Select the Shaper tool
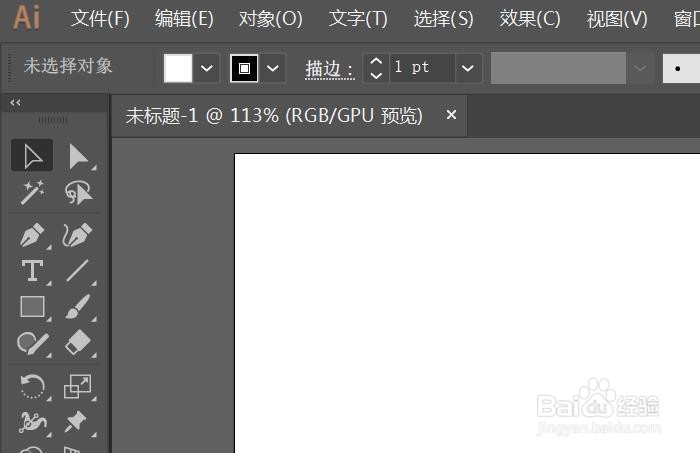This screenshot has height=453, width=700. coord(33,343)
